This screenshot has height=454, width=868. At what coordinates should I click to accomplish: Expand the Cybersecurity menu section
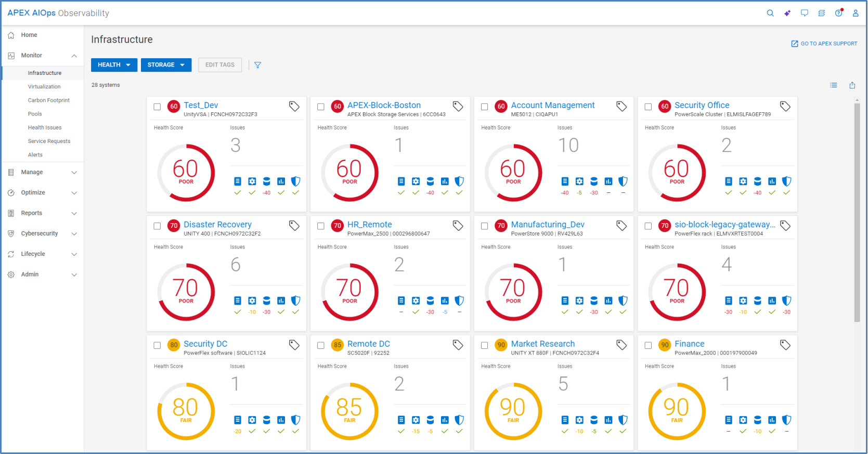(74, 234)
